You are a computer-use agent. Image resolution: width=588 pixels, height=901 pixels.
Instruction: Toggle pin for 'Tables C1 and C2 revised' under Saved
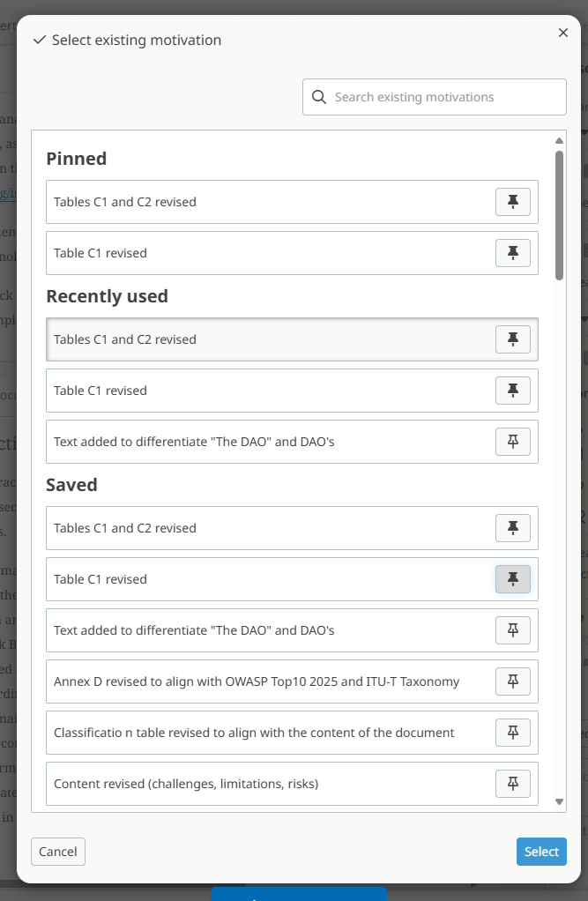pyautogui.click(x=512, y=528)
